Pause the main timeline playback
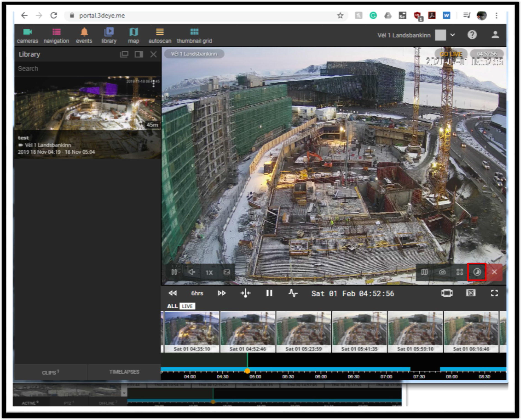Image resolution: width=521 pixels, height=420 pixels. pyautogui.click(x=269, y=293)
